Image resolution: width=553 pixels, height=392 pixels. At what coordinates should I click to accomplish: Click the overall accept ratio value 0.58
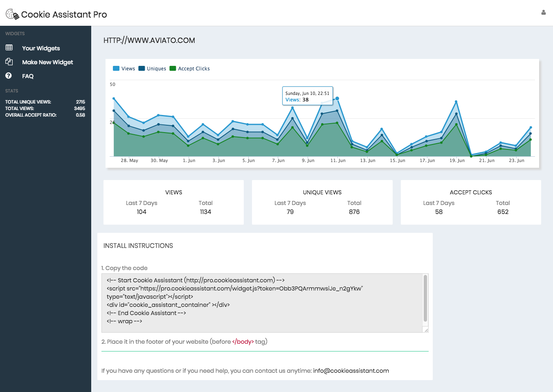click(80, 115)
